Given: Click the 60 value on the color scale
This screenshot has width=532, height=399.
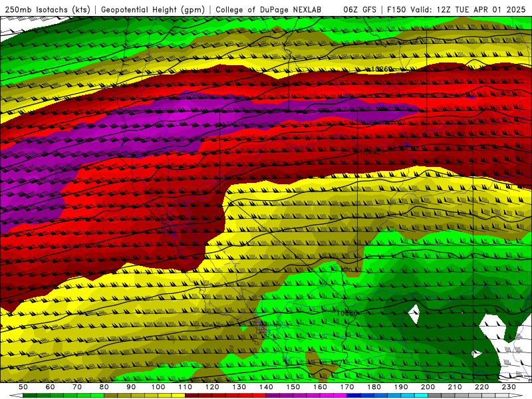Looking at the screenshot, I should (50, 387).
